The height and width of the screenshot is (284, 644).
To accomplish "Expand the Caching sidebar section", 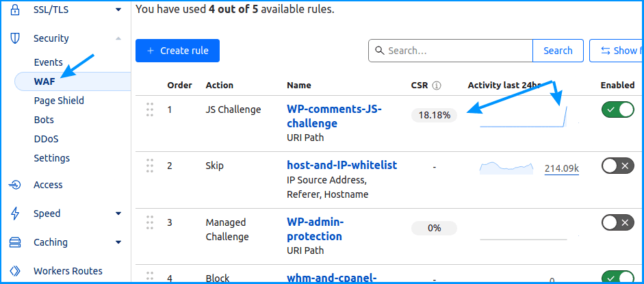I will 118,242.
